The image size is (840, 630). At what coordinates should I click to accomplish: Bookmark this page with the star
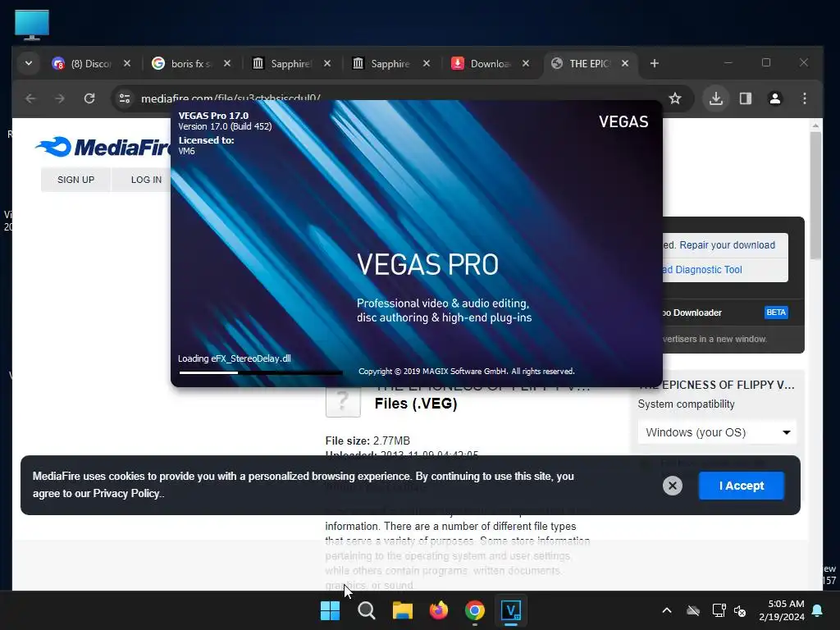tap(675, 98)
